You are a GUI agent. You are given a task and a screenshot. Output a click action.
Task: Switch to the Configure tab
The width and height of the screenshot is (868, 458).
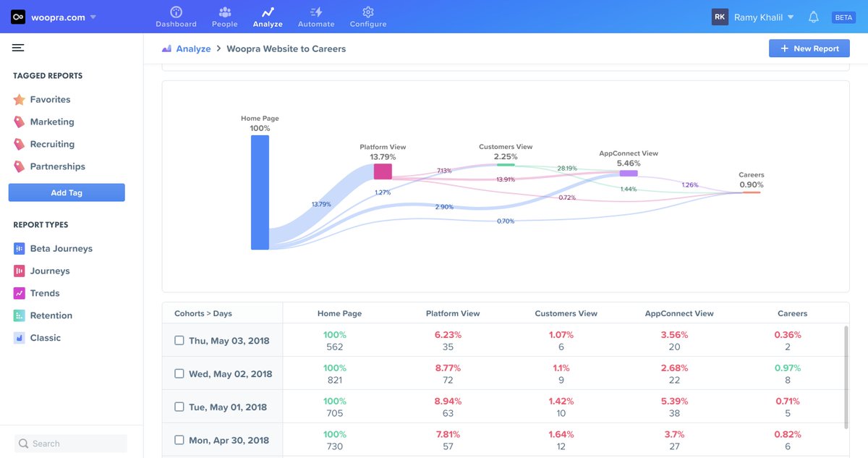[x=368, y=17]
